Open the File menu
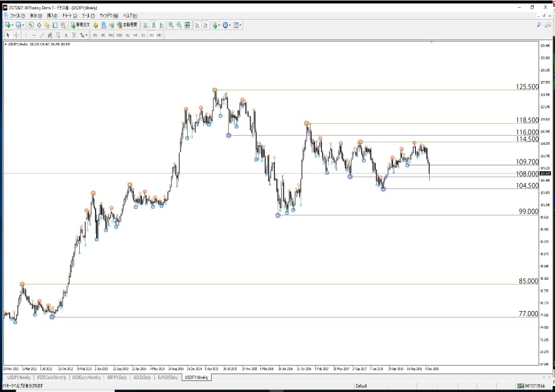Screen dimensions: 555x392 click(17, 16)
